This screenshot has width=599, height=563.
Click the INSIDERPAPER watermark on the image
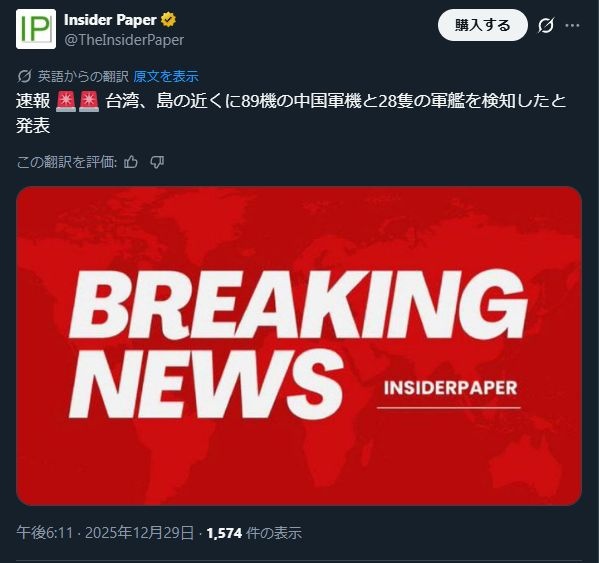click(x=450, y=388)
